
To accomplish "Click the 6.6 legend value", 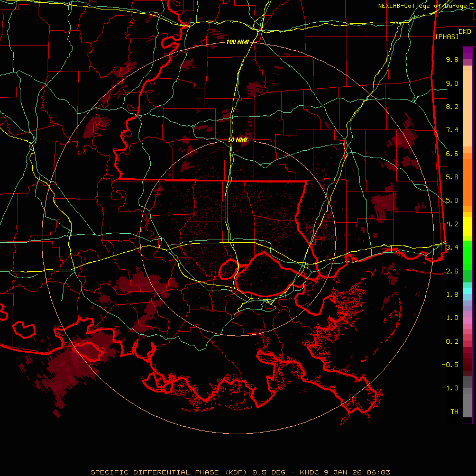I will pyautogui.click(x=452, y=153).
